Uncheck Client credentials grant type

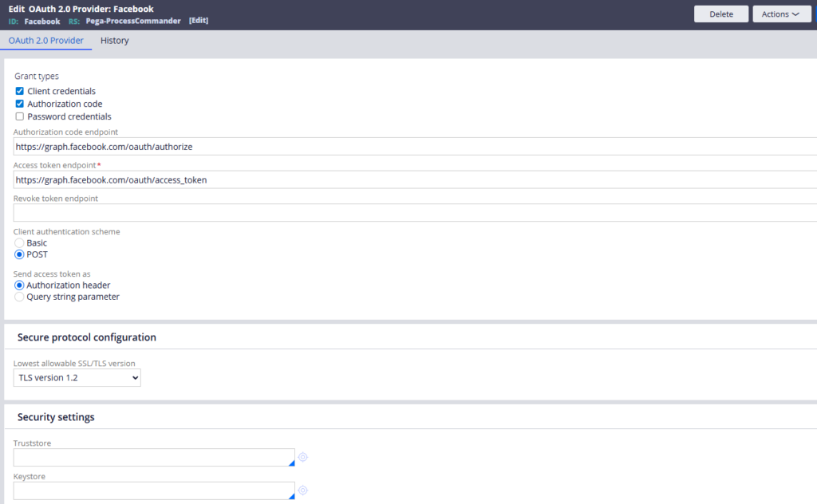(x=19, y=91)
